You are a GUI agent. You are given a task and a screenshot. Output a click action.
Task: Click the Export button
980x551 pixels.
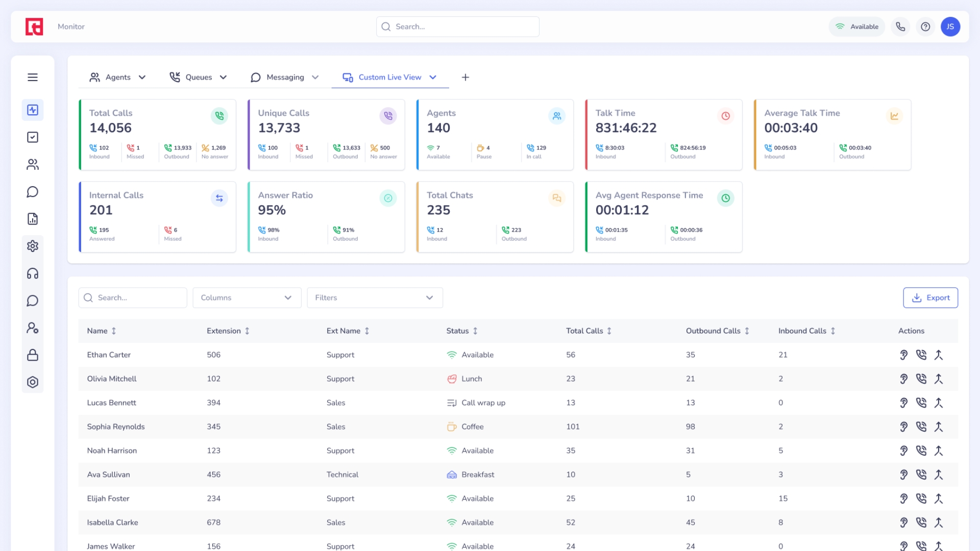(x=930, y=297)
